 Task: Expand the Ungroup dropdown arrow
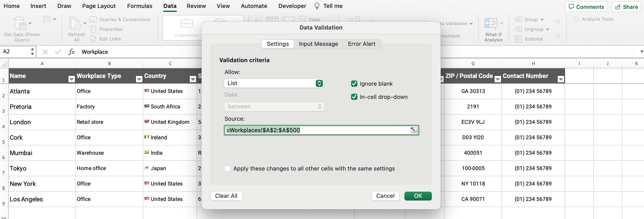tap(547, 29)
